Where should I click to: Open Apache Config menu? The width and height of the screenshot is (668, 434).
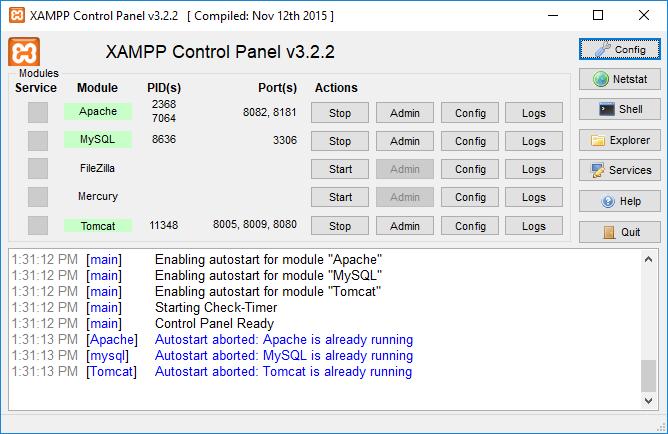pyautogui.click(x=470, y=113)
